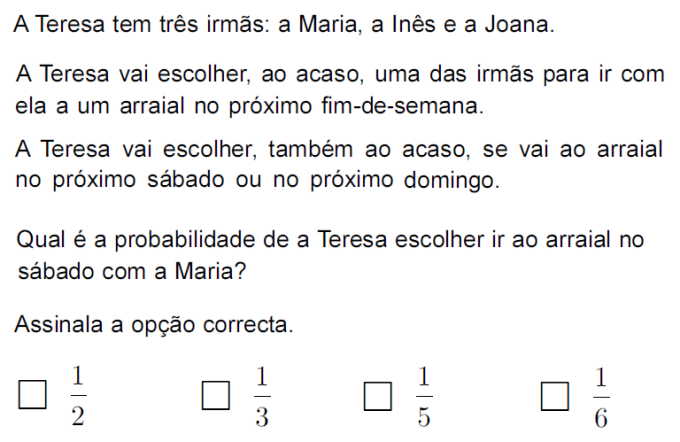Viewport: 680px width, 442px height.
Task: Click the word "Qual" starting the question
Action: (x=38, y=240)
